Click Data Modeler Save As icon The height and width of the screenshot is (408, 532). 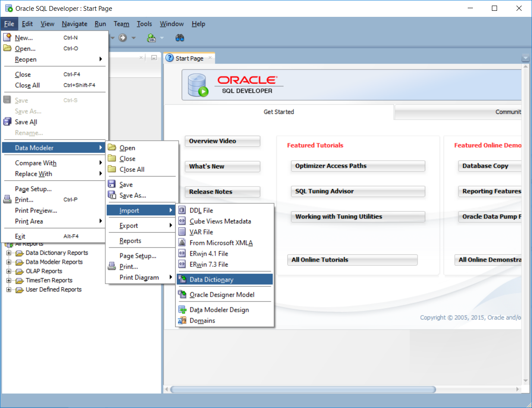point(112,195)
